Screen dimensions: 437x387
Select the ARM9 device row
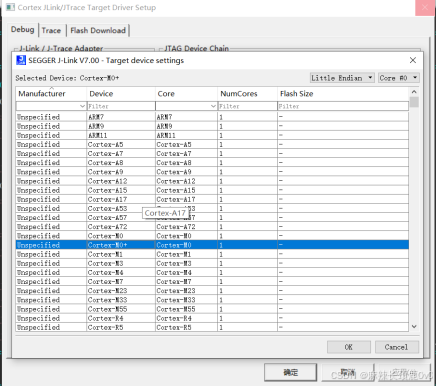(212, 126)
